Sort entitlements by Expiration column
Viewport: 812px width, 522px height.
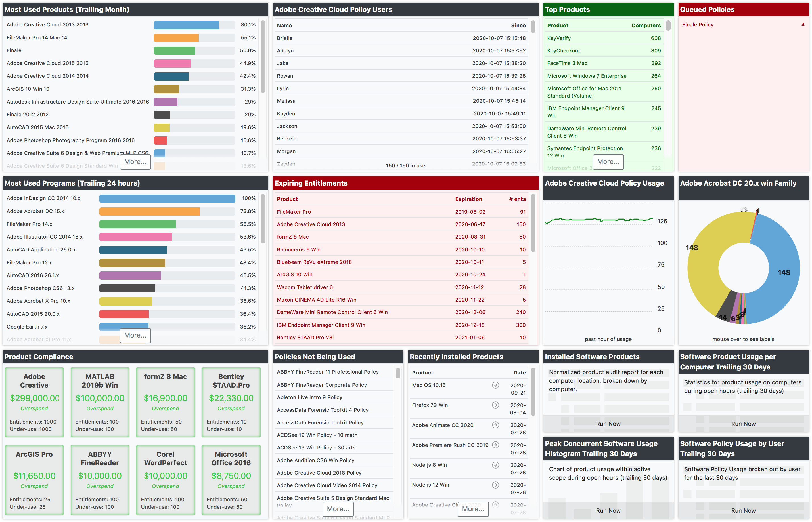pos(468,199)
